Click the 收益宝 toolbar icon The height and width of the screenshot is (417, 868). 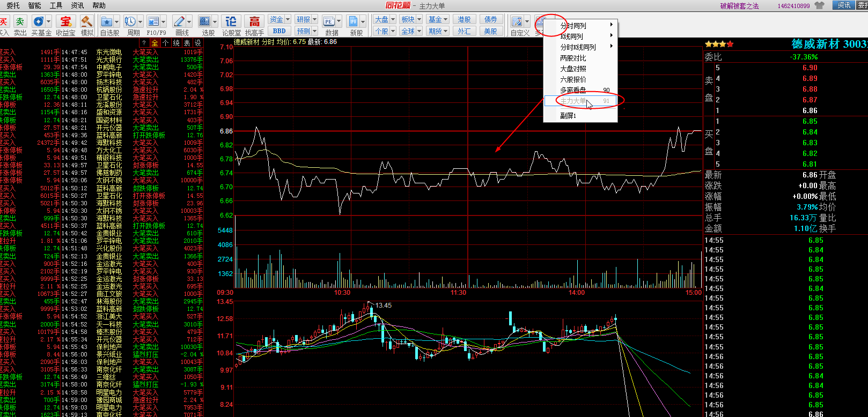pyautogui.click(x=65, y=21)
